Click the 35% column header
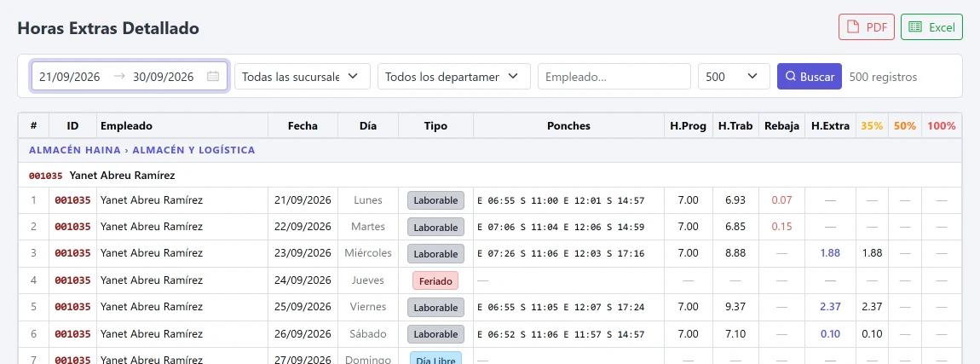 [x=872, y=125]
